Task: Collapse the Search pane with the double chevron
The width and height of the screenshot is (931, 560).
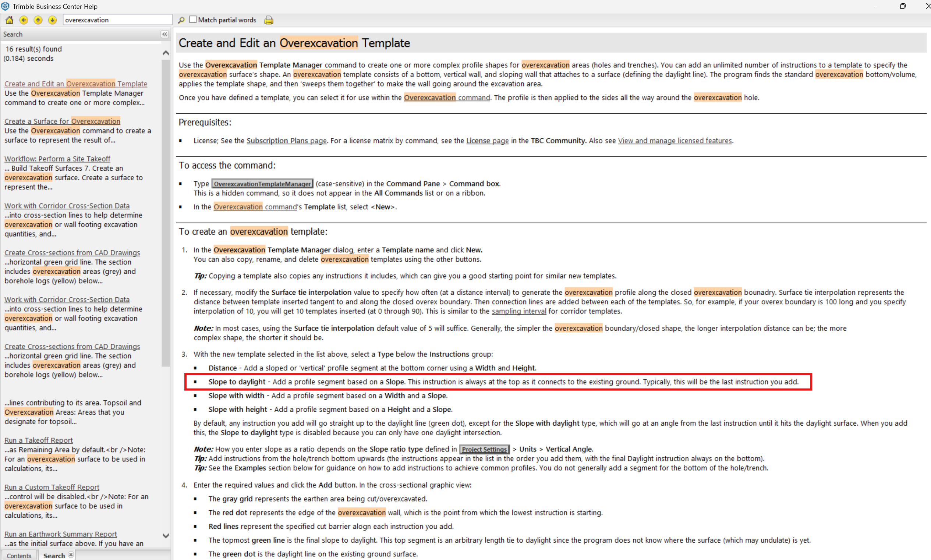Action: coord(164,34)
